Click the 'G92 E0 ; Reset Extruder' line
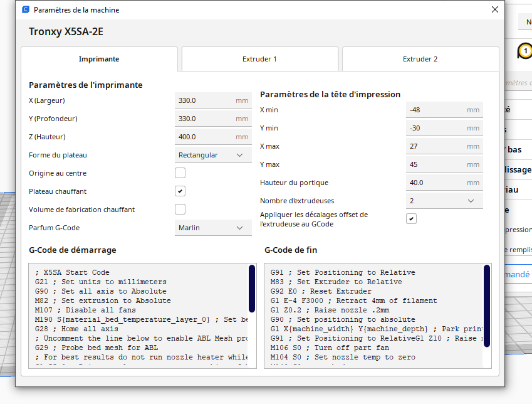Screen dimensions: 532x404 point(321,291)
